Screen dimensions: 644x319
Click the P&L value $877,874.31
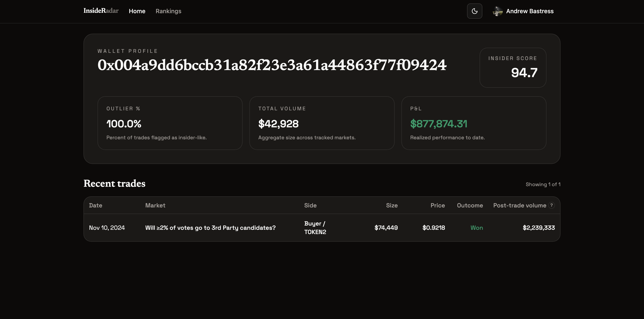tap(438, 124)
